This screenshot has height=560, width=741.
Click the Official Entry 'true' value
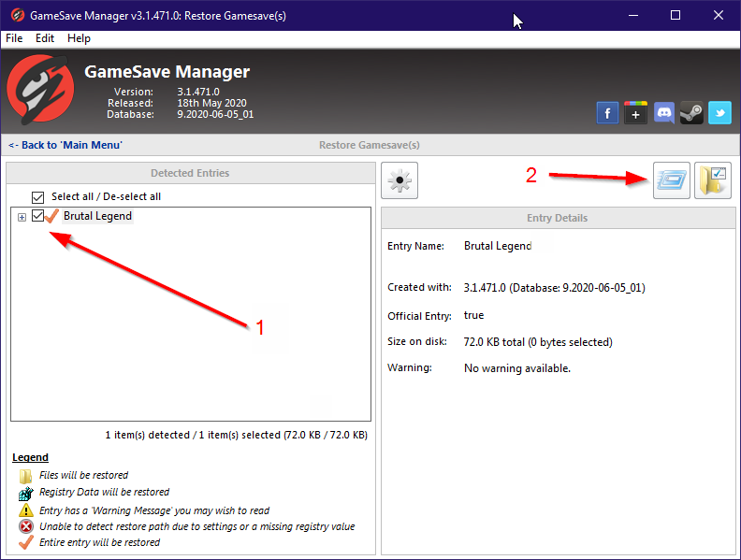pos(473,315)
